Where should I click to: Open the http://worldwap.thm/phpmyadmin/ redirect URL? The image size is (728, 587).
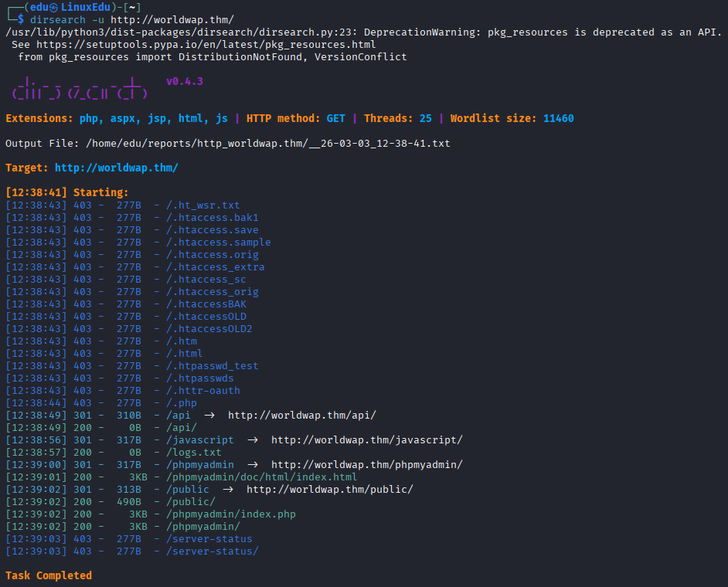[367, 464]
